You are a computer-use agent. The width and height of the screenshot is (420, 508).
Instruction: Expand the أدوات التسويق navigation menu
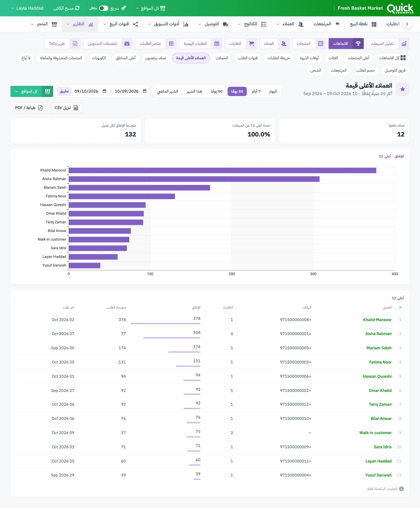[x=168, y=24]
